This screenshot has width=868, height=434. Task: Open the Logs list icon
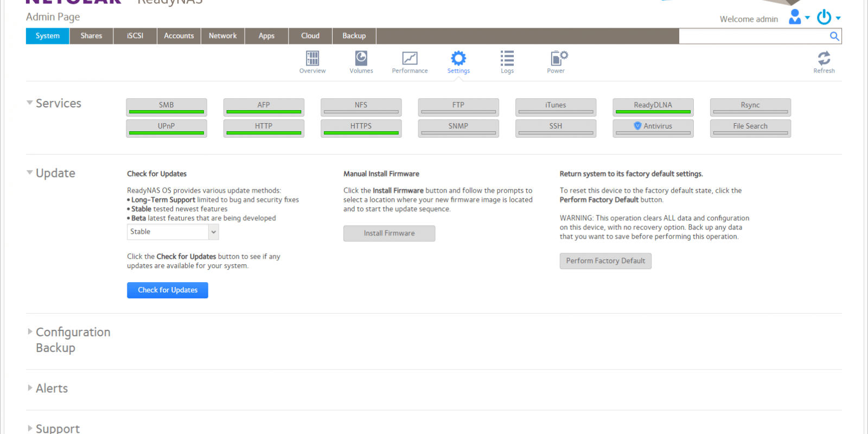point(507,58)
